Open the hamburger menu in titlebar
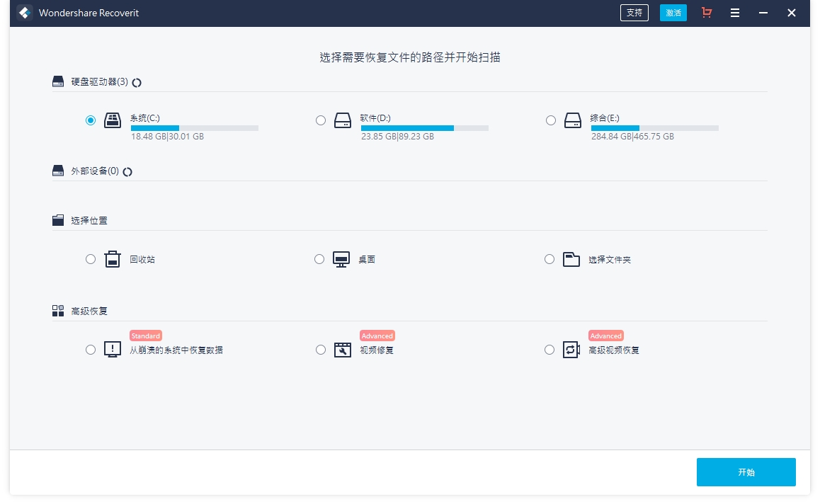Viewport: 820px width, 504px height. pyautogui.click(x=735, y=13)
